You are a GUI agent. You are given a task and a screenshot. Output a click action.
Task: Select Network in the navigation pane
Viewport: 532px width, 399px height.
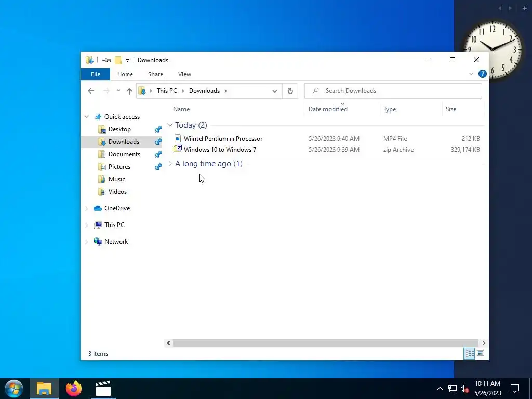click(x=116, y=241)
